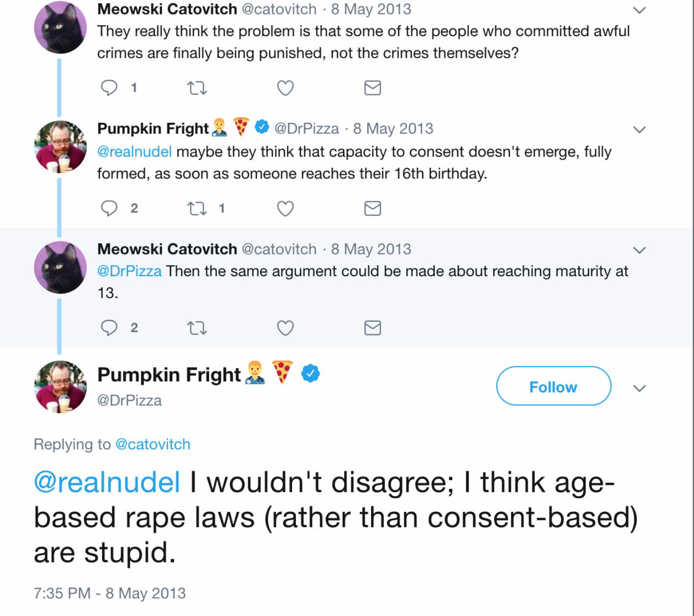Open @catovitch link in Replying to line

tap(153, 444)
